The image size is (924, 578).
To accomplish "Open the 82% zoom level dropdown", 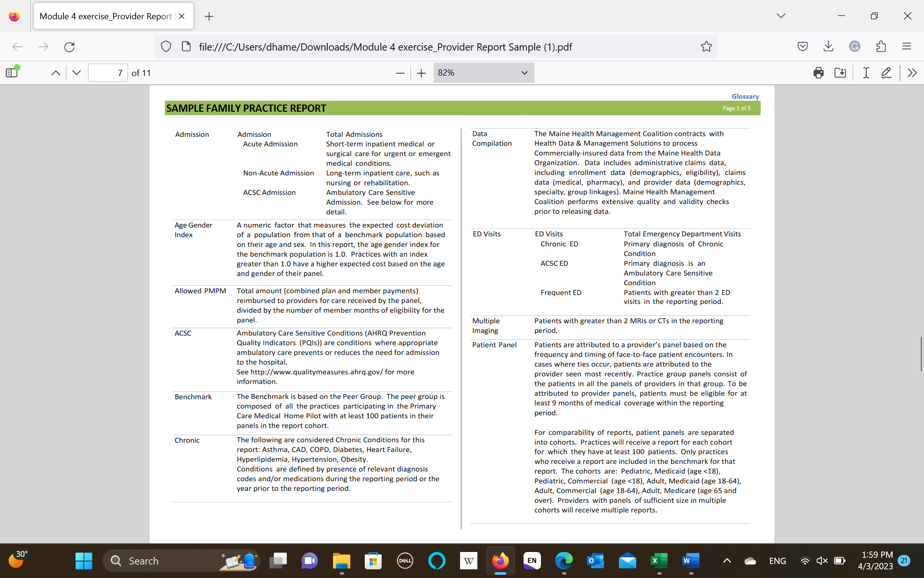I will [x=484, y=73].
